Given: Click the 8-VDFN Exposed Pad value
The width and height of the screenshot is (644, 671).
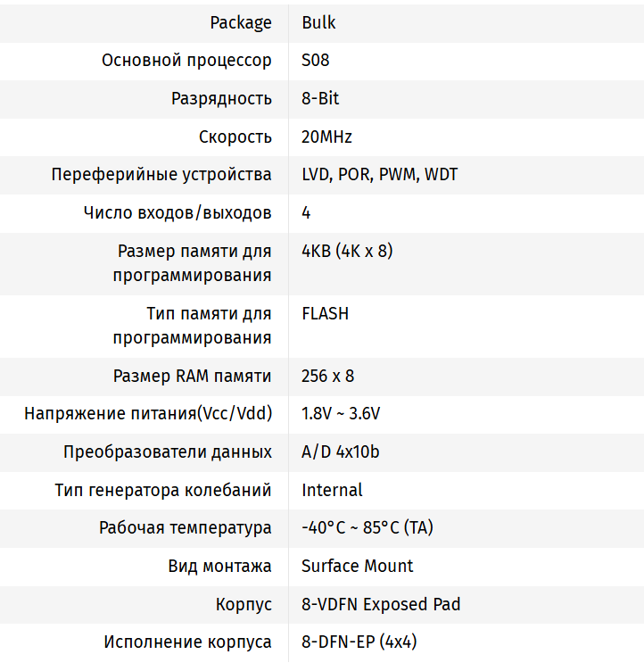Looking at the screenshot, I should click(x=381, y=604).
